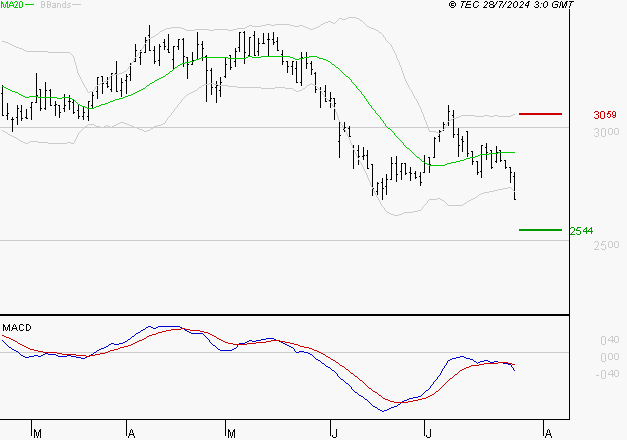
Task: Click the second J month marker
Action: [429, 434]
